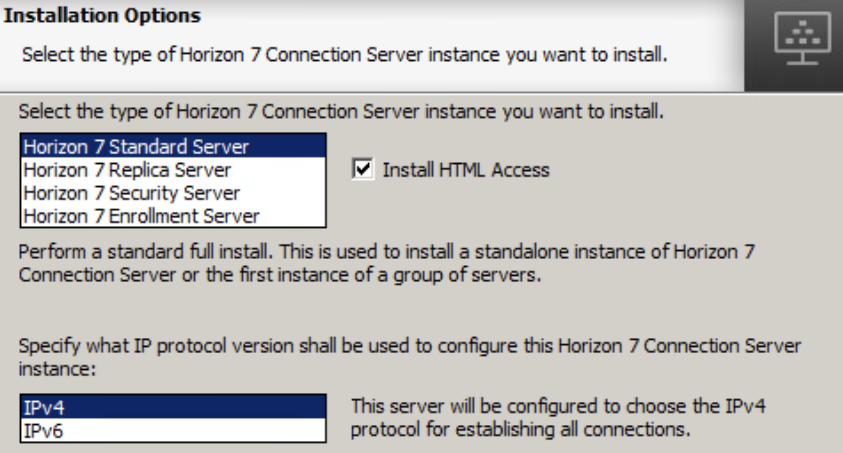This screenshot has width=843, height=453.
Task: Pick Horizon 7 Security Server entry
Action: pyautogui.click(x=131, y=193)
